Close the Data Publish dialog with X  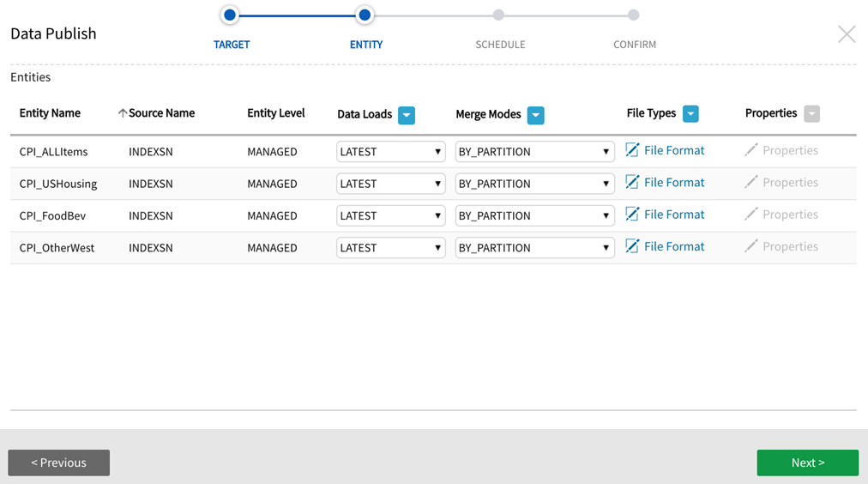pyautogui.click(x=847, y=34)
